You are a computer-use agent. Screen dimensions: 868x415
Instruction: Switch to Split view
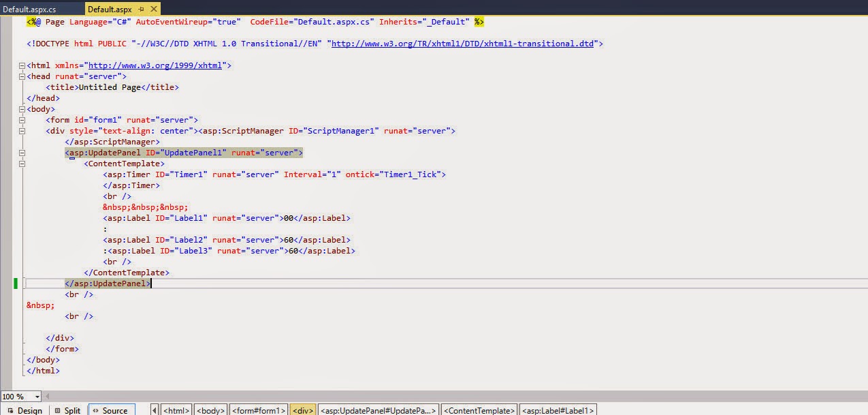click(x=72, y=410)
